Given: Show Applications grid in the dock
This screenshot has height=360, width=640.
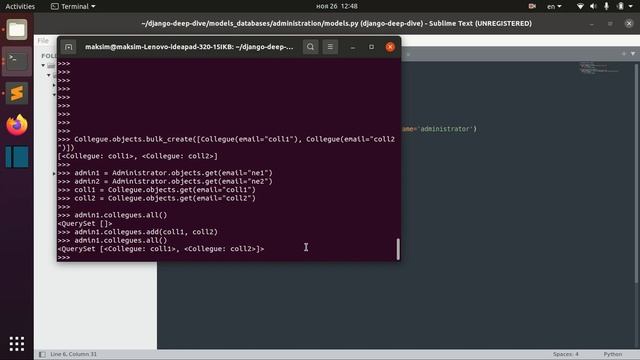Looking at the screenshot, I should tap(17, 344).
